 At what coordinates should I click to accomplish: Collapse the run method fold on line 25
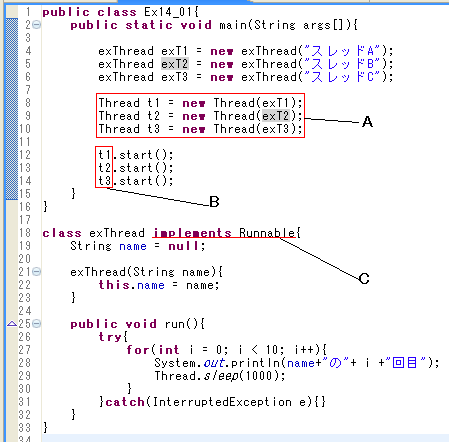coord(37,324)
